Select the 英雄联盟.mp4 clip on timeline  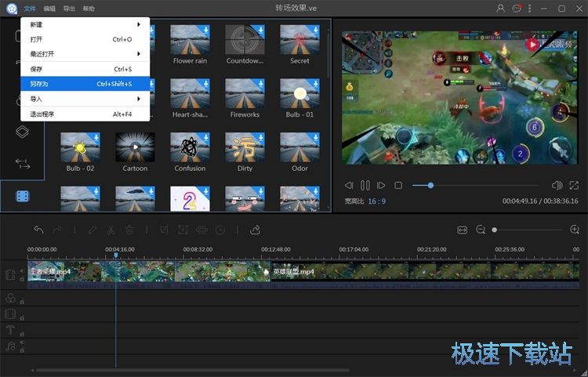(x=425, y=275)
